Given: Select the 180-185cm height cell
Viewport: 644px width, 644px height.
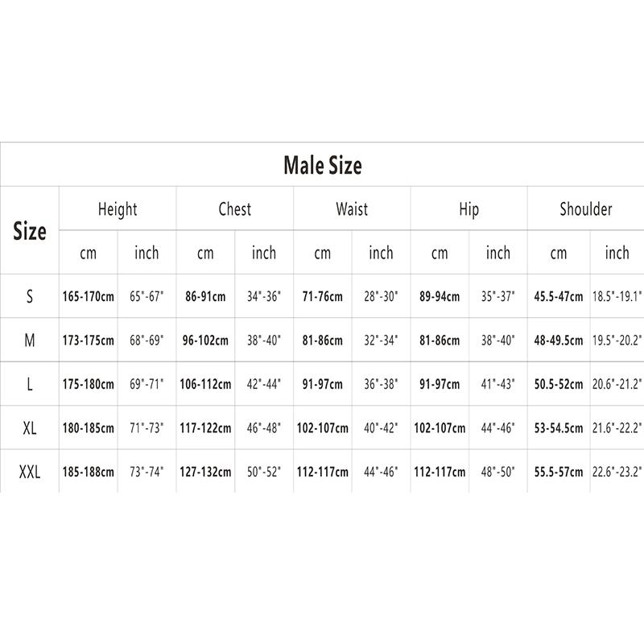Looking at the screenshot, I should [89, 428].
